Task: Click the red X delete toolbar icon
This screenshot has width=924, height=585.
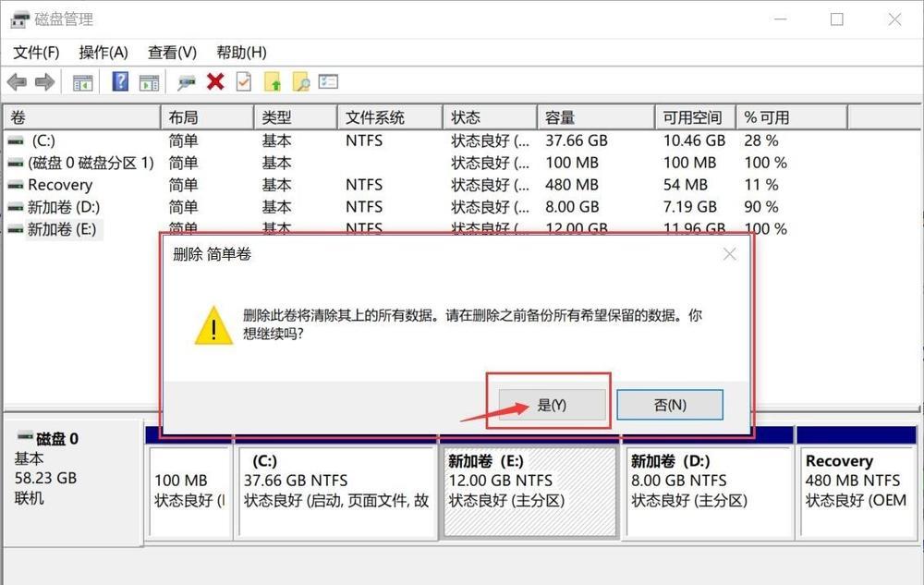Action: click(215, 81)
